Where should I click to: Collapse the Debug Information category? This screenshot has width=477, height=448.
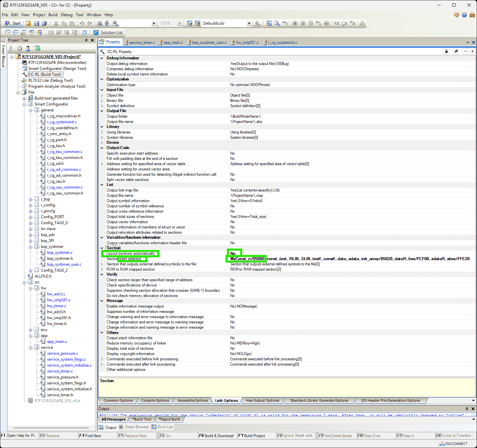click(x=102, y=58)
